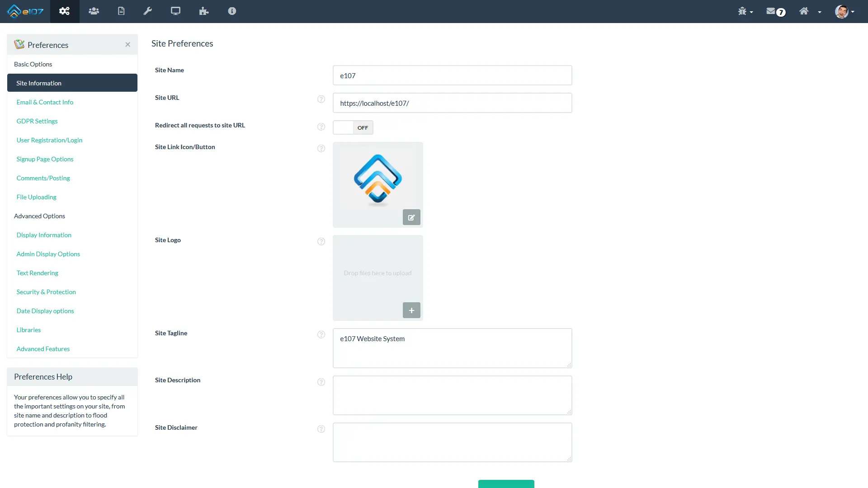Show help for Site URL

point(321,99)
